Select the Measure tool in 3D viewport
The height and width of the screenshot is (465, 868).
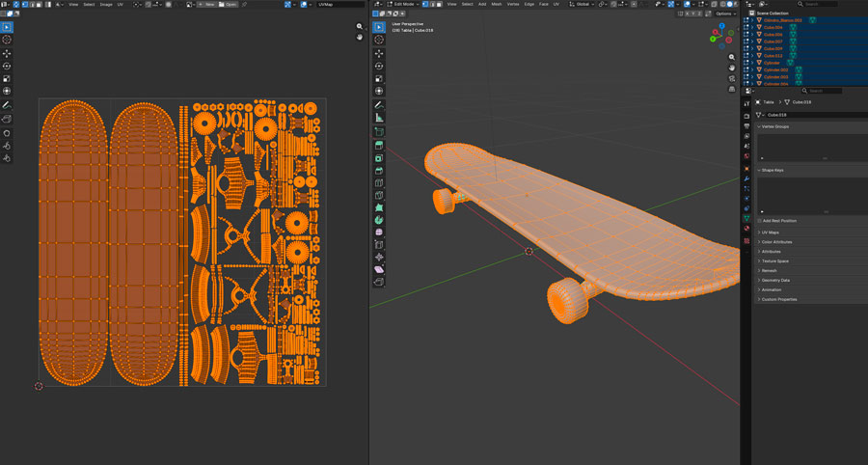pyautogui.click(x=379, y=118)
